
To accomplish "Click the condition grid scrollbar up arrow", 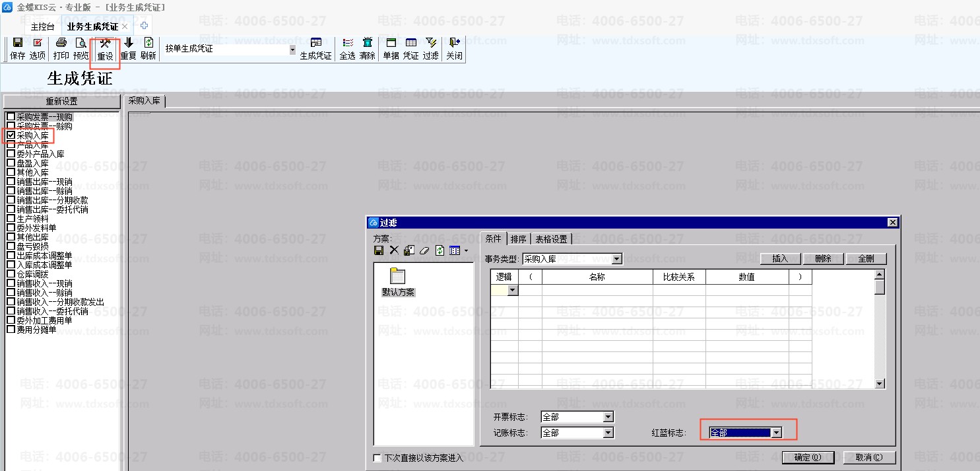I will tap(880, 274).
